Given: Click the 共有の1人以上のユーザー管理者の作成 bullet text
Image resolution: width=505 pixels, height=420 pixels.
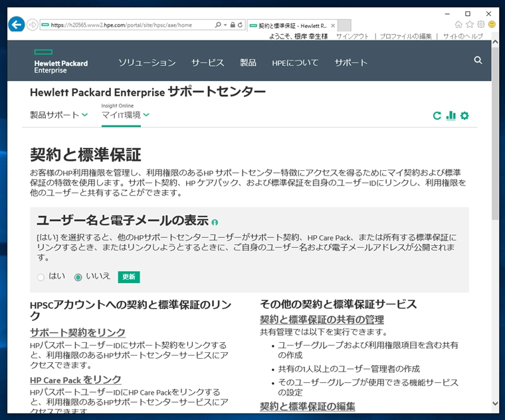Looking at the screenshot, I should click(349, 369).
